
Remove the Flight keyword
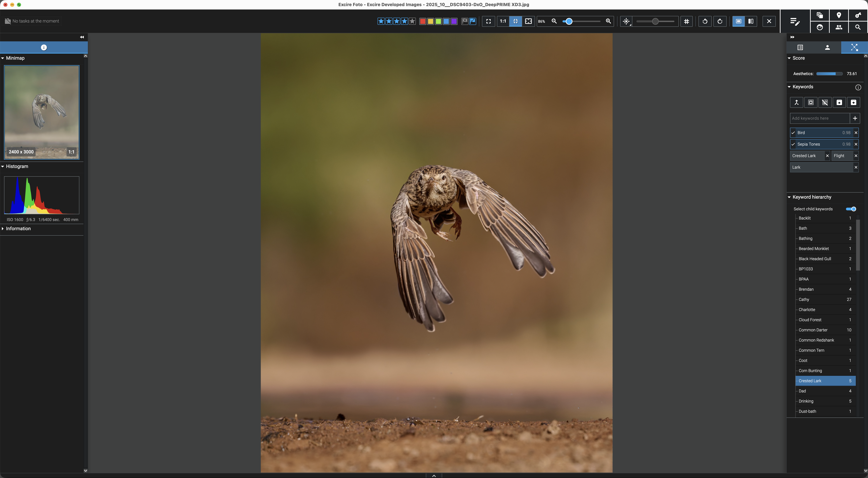coord(856,156)
